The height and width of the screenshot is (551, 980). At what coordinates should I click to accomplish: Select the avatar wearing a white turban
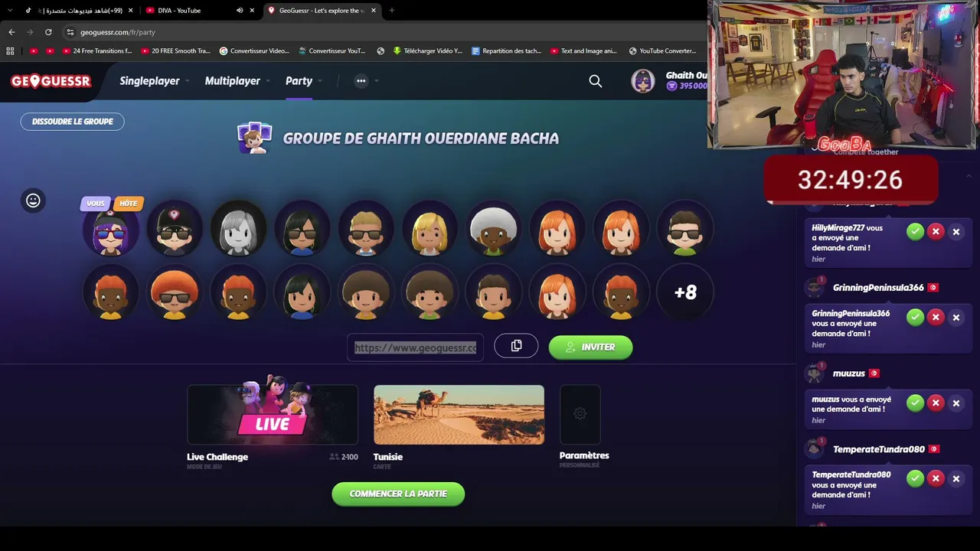click(x=494, y=229)
